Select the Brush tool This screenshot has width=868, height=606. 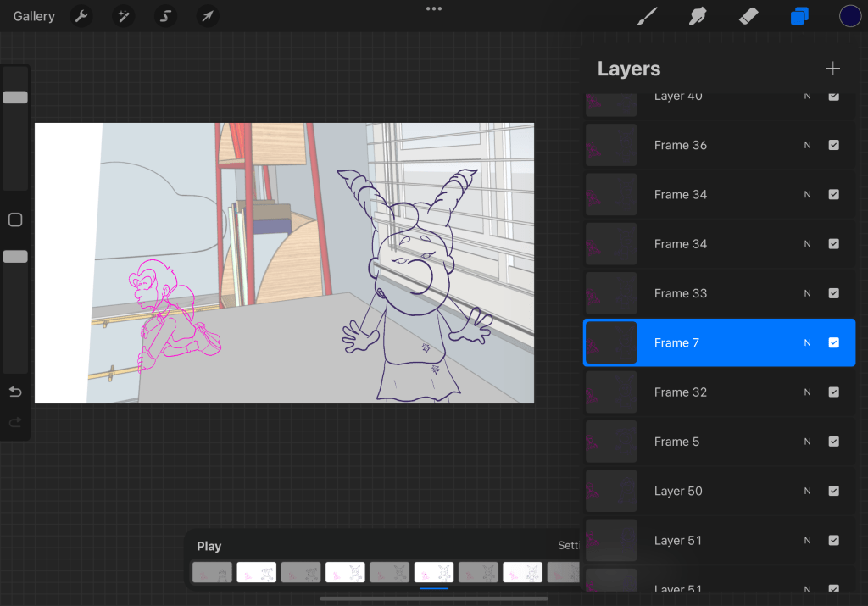[647, 16]
